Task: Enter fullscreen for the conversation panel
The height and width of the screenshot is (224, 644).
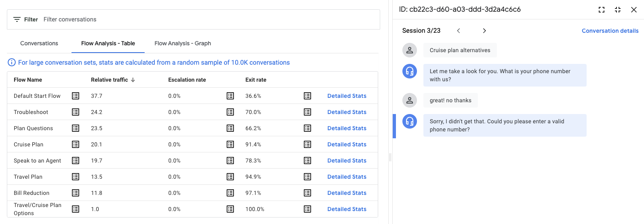Action: click(x=602, y=10)
